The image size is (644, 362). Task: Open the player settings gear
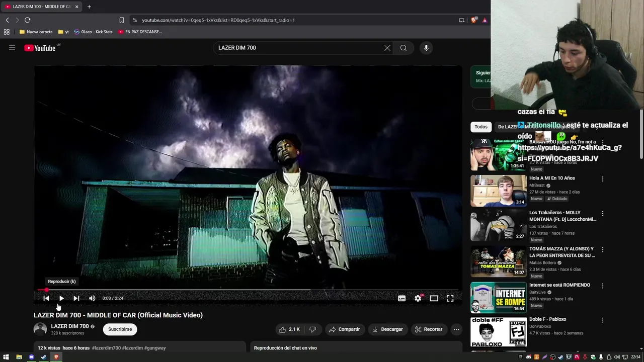(418, 298)
